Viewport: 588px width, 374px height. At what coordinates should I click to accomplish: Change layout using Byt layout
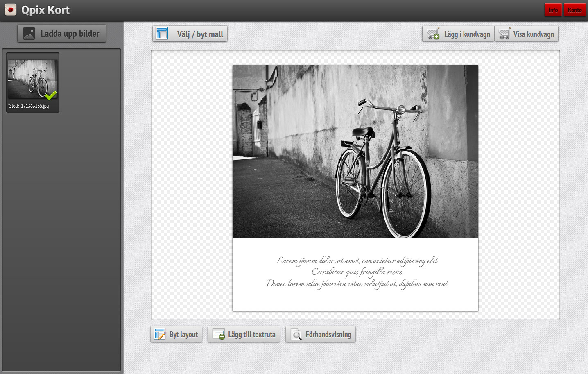click(x=176, y=334)
